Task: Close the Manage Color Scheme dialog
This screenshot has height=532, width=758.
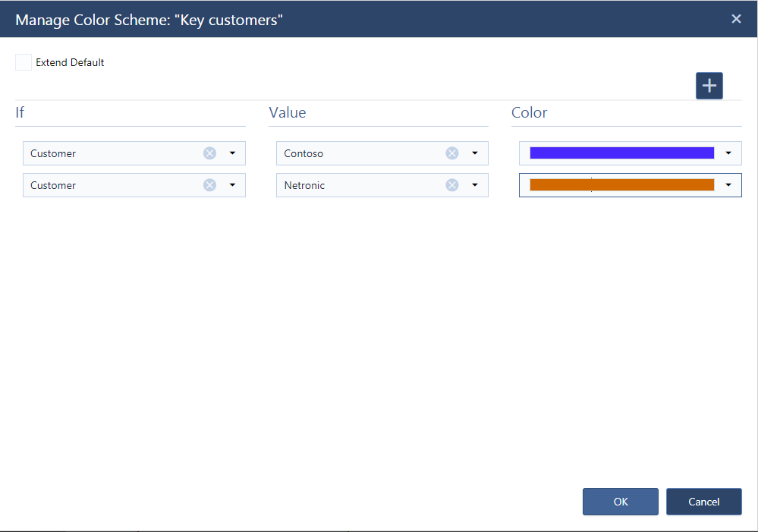Action: 736,19
